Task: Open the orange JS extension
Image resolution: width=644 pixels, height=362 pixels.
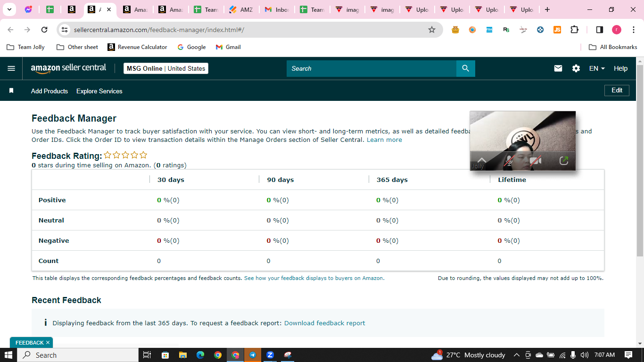Action: pyautogui.click(x=557, y=30)
